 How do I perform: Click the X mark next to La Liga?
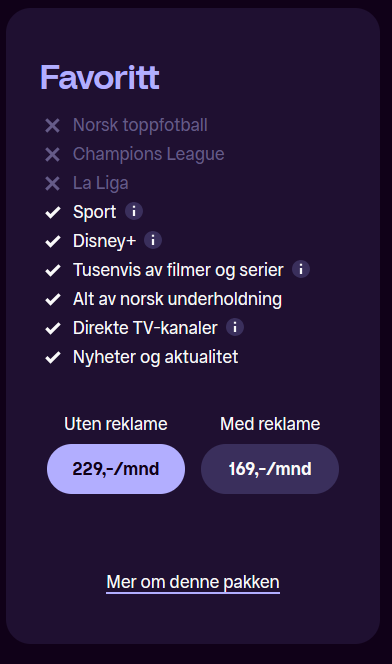coord(52,184)
